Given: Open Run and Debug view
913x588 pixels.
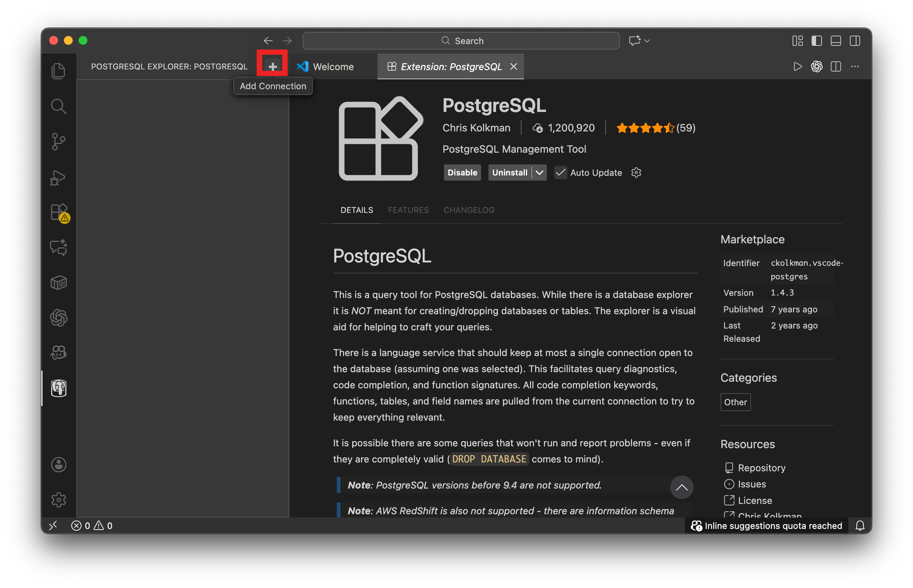Looking at the screenshot, I should tap(58, 178).
